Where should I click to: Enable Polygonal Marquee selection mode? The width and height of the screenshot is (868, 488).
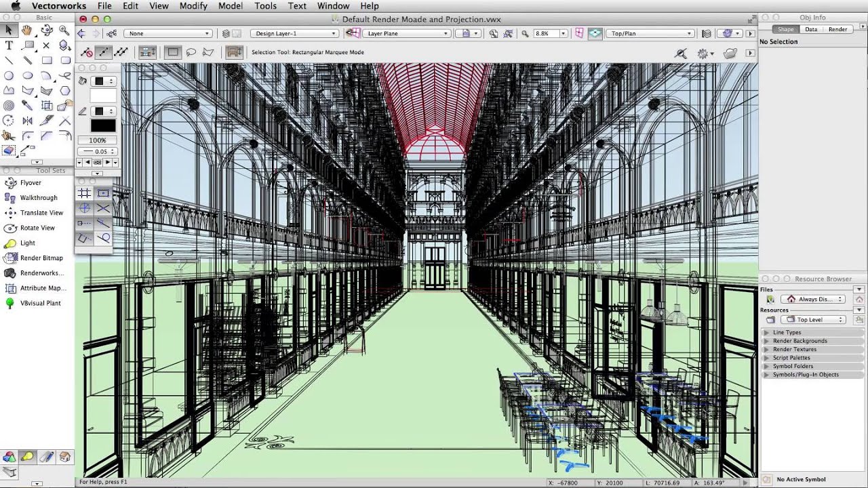click(x=208, y=52)
